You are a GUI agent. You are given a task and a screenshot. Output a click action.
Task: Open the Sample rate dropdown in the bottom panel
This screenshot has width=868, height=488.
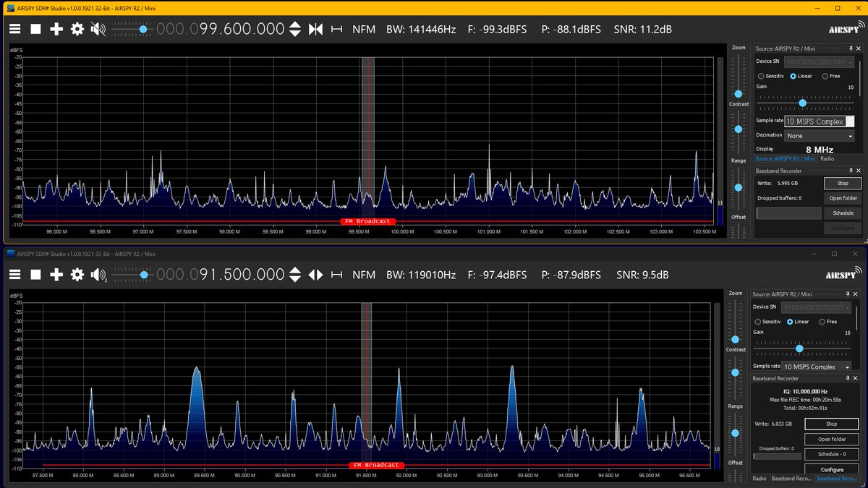pyautogui.click(x=816, y=367)
